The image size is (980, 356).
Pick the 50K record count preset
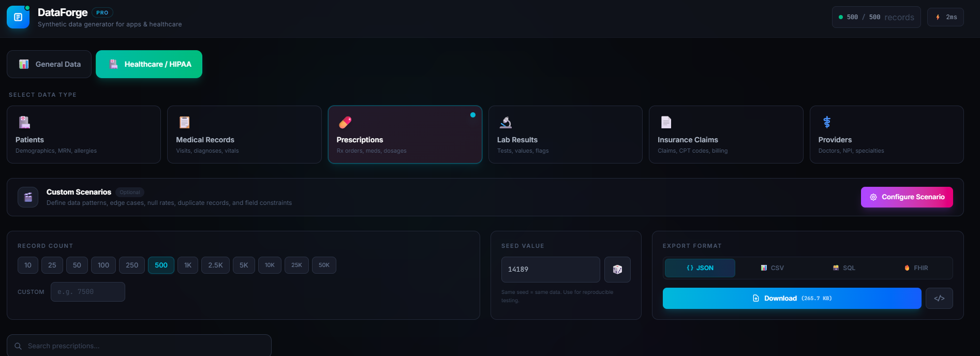pyautogui.click(x=324, y=265)
